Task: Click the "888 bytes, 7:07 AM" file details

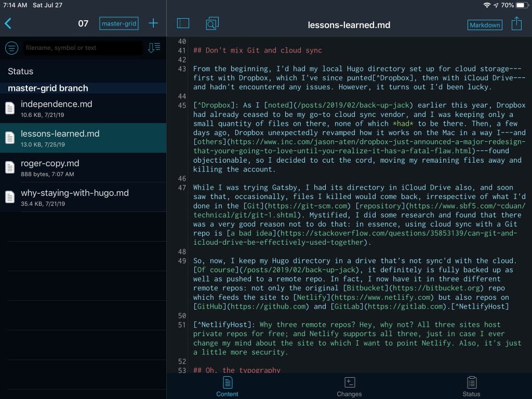Action: coord(47,174)
